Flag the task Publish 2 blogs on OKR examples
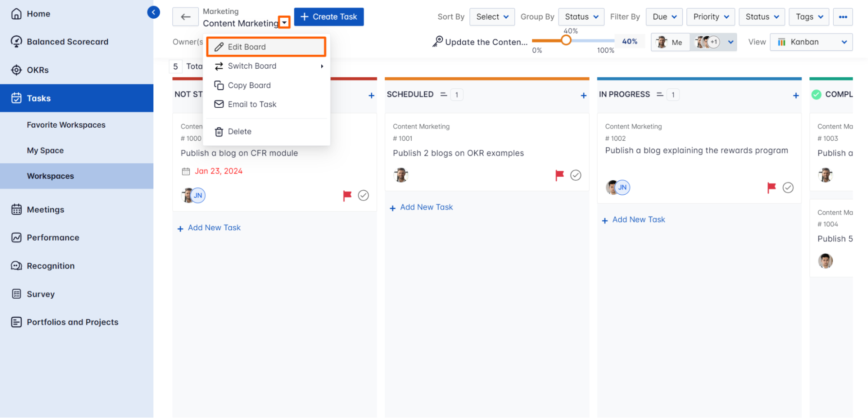 coord(559,175)
